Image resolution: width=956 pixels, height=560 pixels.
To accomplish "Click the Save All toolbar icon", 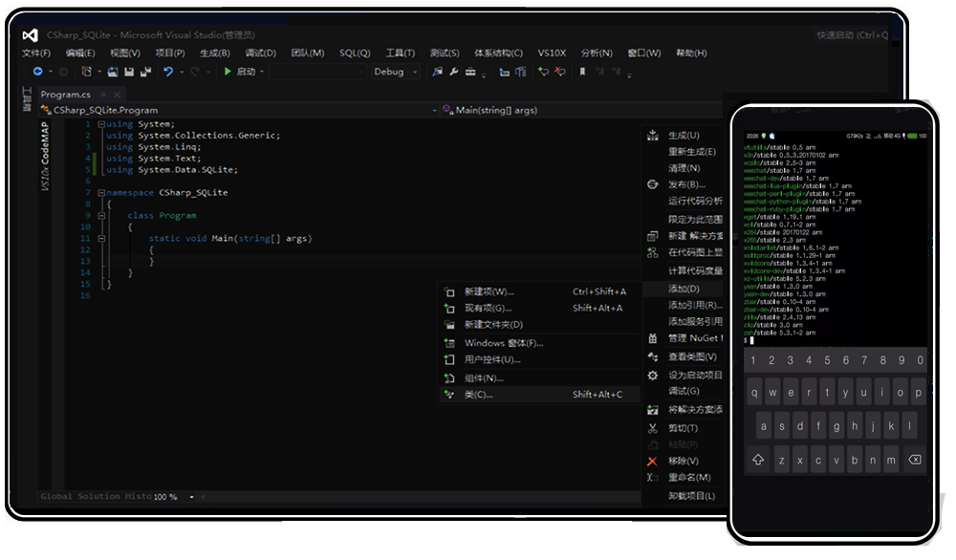I will (x=145, y=72).
